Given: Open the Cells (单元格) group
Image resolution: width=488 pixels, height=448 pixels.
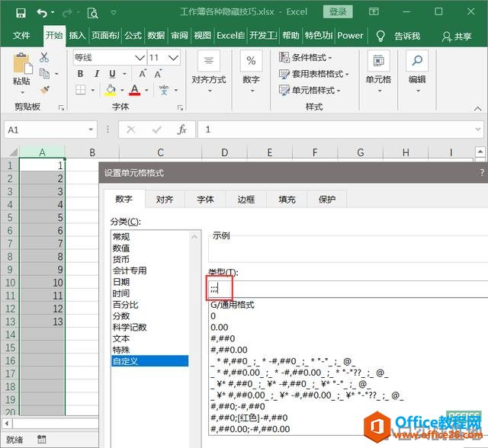Looking at the screenshot, I should pos(378,72).
